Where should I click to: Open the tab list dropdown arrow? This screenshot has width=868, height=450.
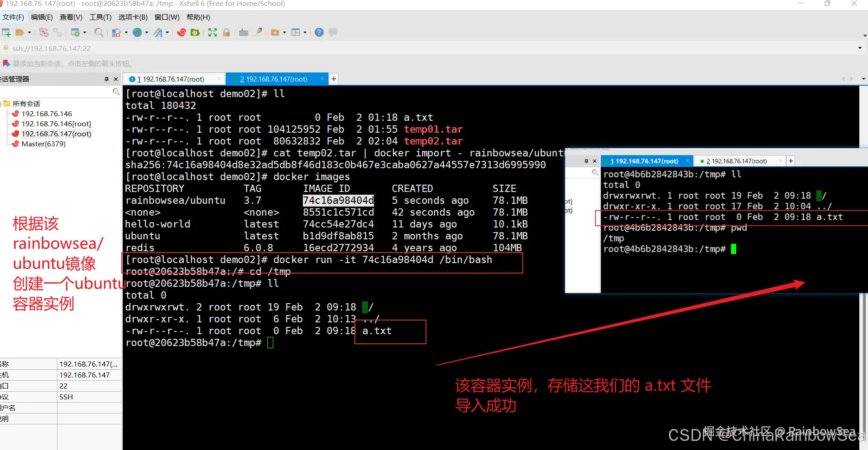pyautogui.click(x=863, y=79)
